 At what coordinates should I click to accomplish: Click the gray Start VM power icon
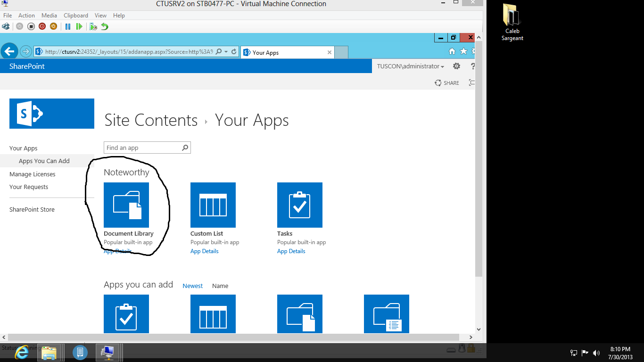coord(19,26)
